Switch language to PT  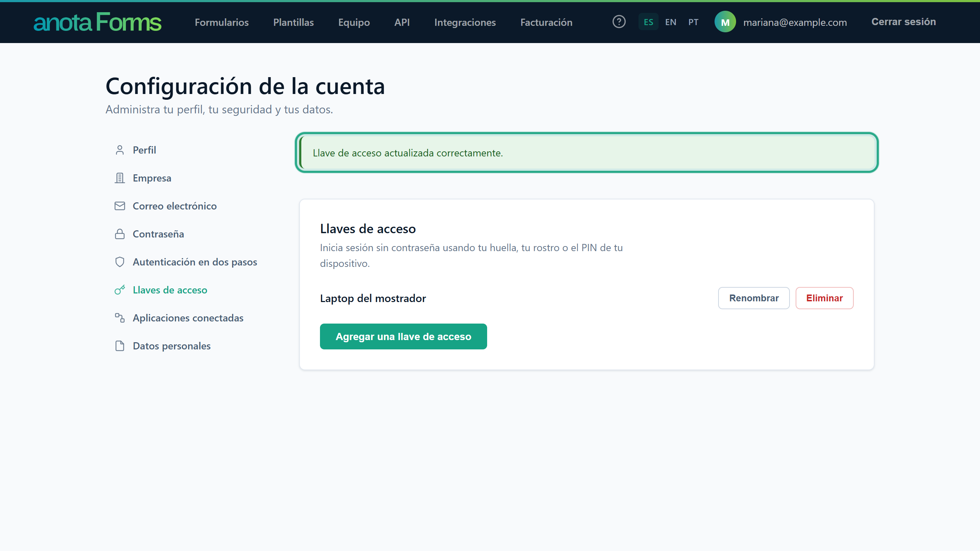(693, 22)
